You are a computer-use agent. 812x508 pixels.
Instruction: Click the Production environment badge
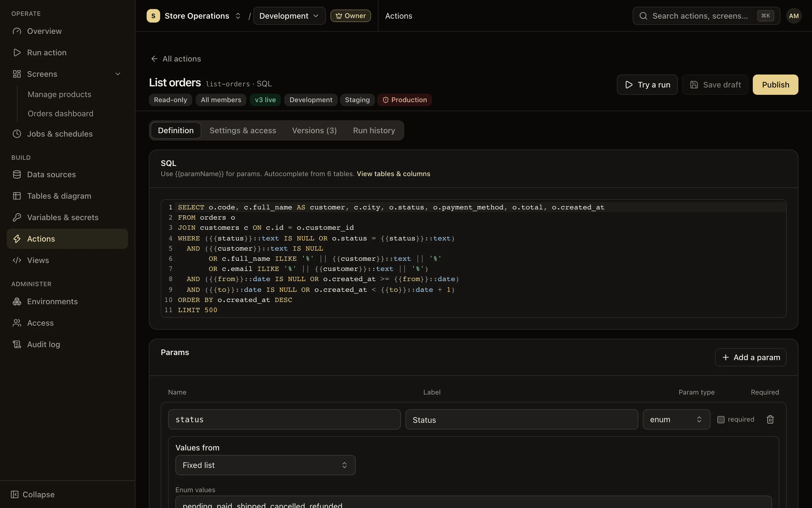click(x=404, y=100)
